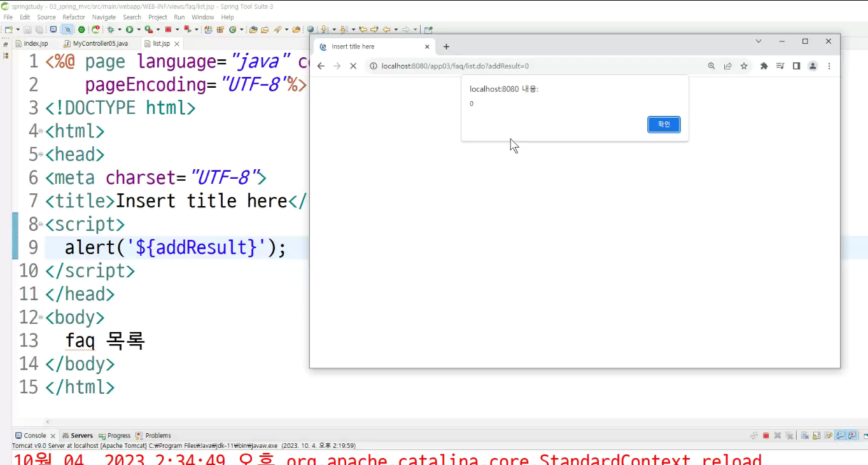Click the Forward navigation arrow in toolbar

click(406, 29)
